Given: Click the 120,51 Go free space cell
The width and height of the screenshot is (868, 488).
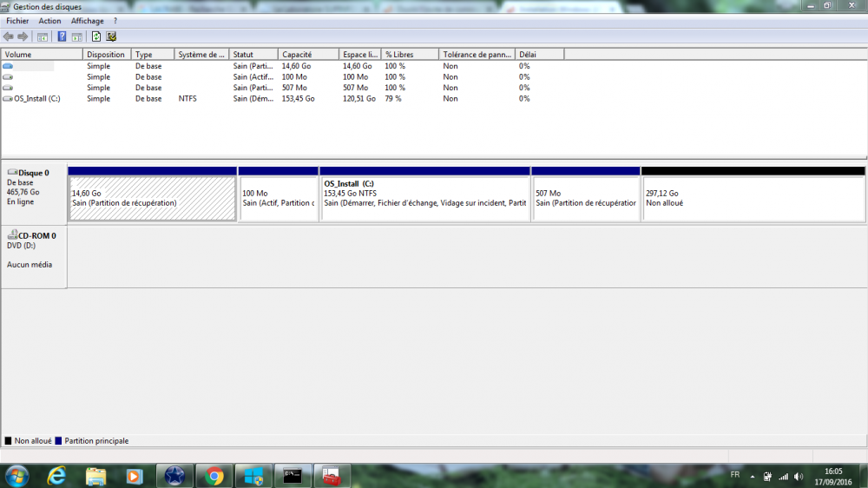Looking at the screenshot, I should click(x=359, y=99).
